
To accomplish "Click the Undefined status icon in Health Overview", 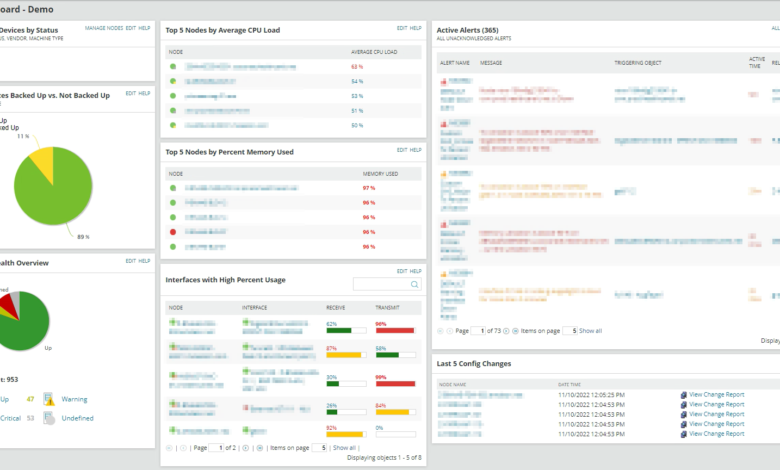I will pyautogui.click(x=49, y=418).
